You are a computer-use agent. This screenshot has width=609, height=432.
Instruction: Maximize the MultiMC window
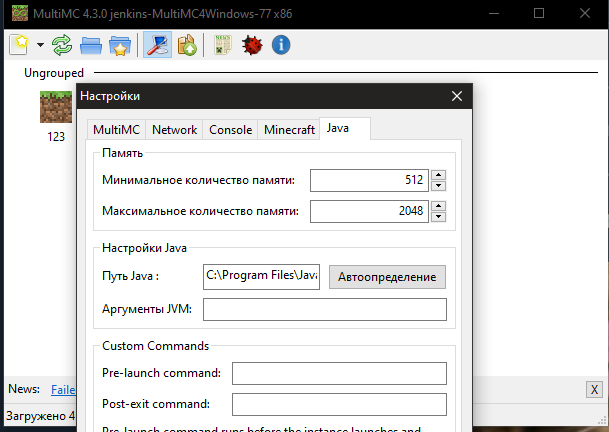[x=539, y=14]
